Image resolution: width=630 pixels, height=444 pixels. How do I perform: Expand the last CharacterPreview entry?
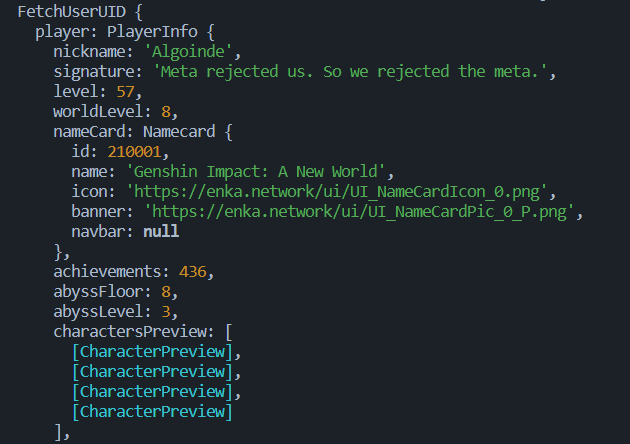tap(152, 411)
